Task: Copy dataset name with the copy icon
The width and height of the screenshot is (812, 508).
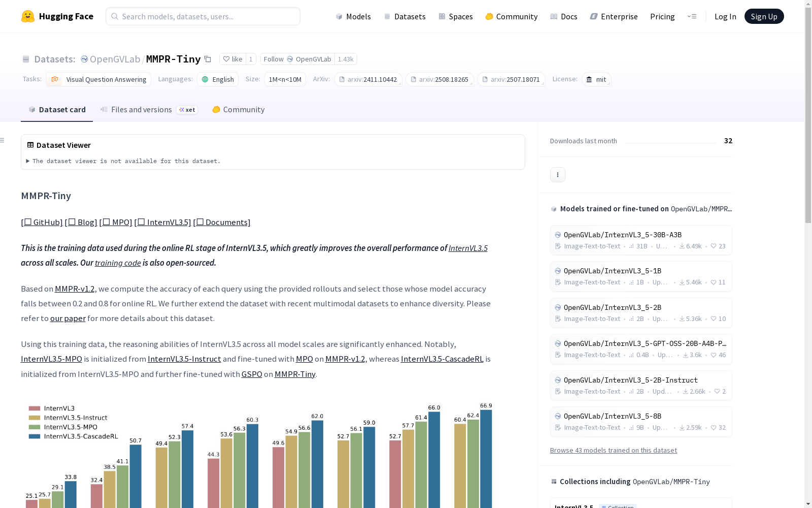Action: click(x=208, y=59)
